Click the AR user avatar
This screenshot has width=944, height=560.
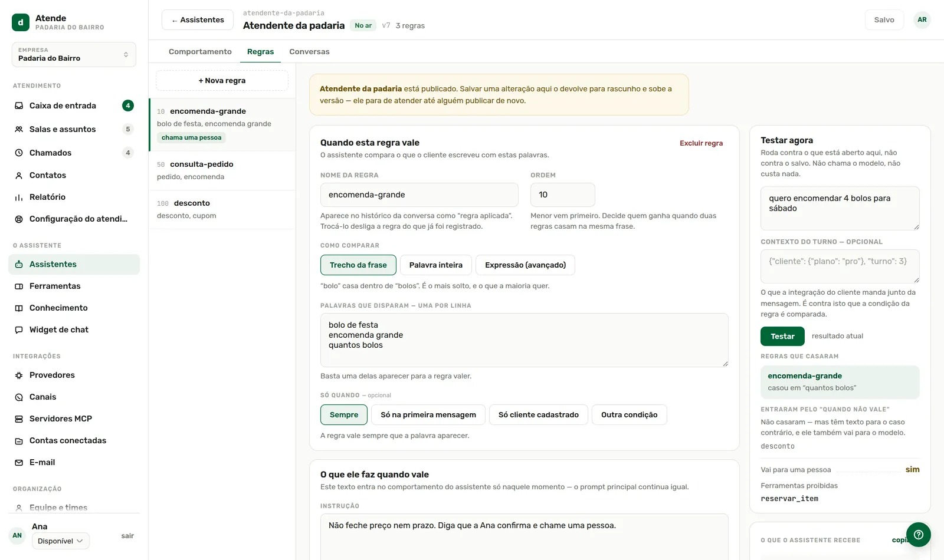922,19
